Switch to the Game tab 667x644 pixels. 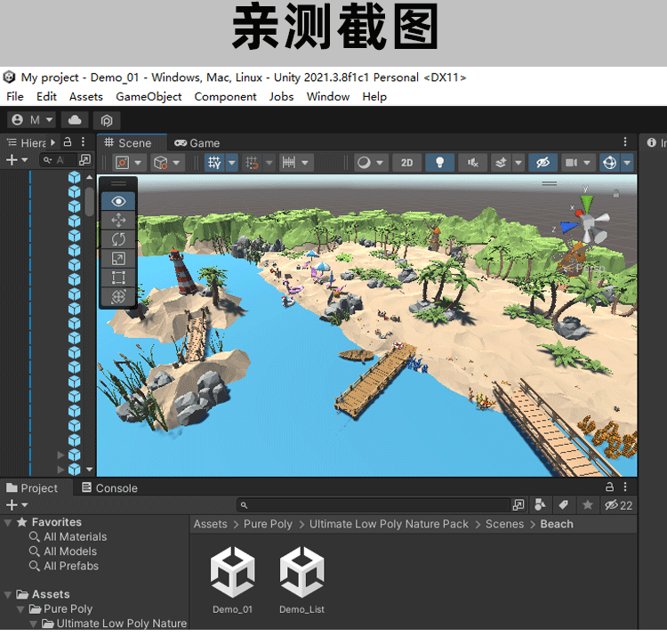[x=197, y=143]
